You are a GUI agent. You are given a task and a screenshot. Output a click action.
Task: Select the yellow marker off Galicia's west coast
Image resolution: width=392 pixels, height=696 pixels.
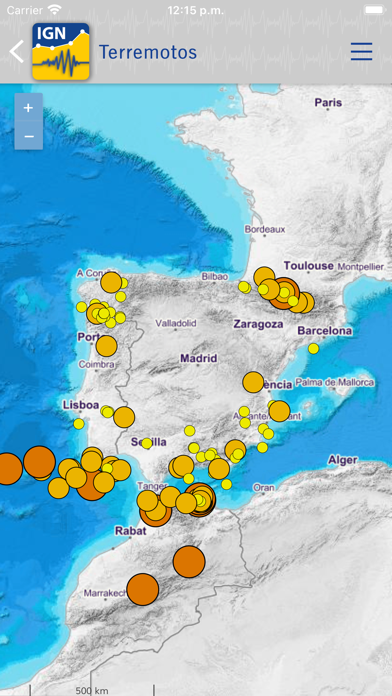[x=81, y=307]
